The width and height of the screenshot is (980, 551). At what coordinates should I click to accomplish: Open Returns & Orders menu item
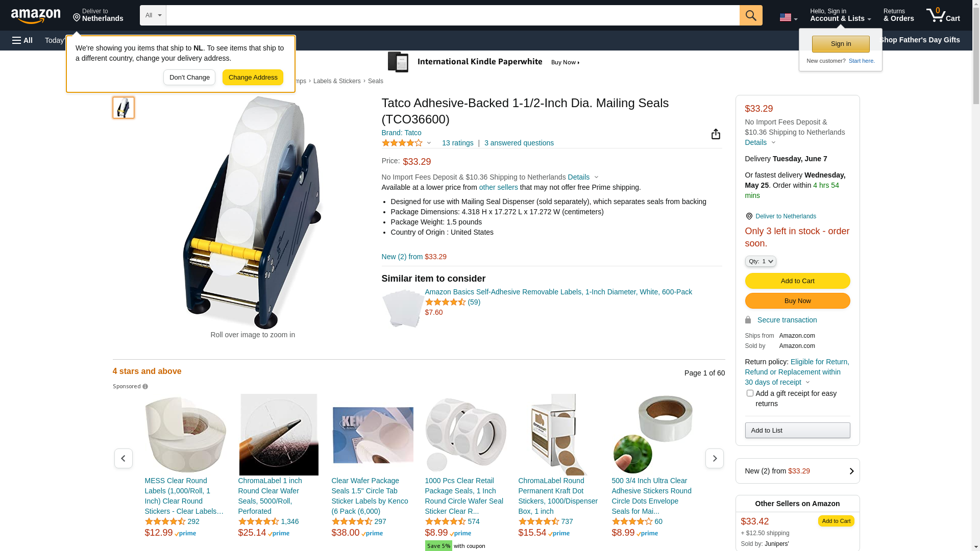point(899,15)
